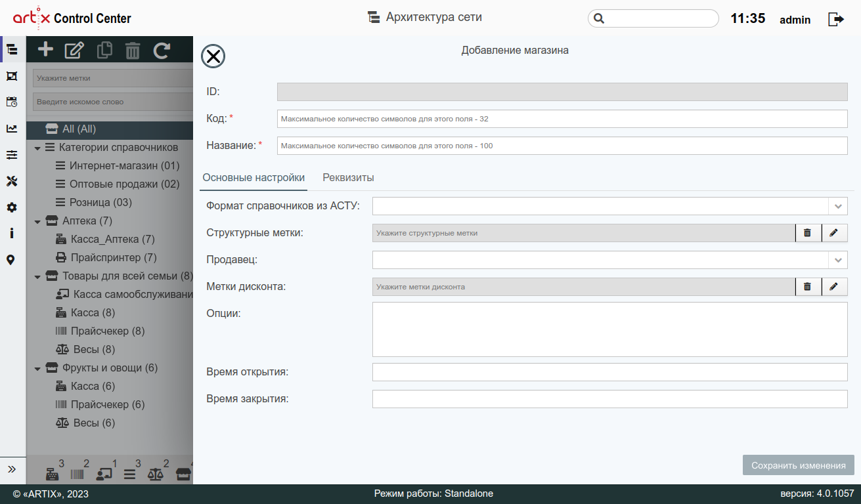Viewport: 861px width, 504px height.
Task: Click the 'Опции' text area
Action: pos(609,329)
